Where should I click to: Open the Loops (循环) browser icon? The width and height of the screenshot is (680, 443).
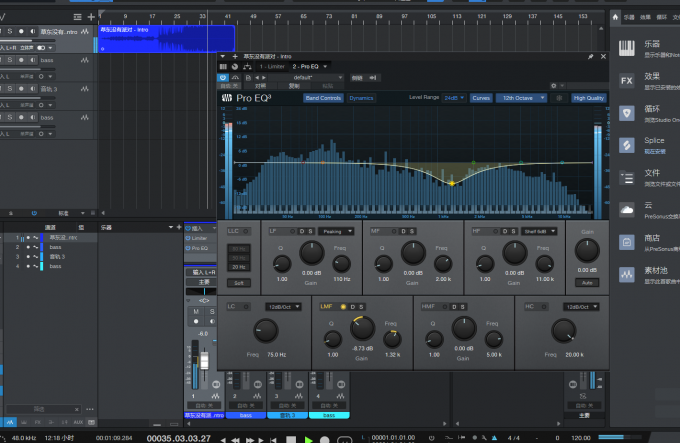(627, 113)
